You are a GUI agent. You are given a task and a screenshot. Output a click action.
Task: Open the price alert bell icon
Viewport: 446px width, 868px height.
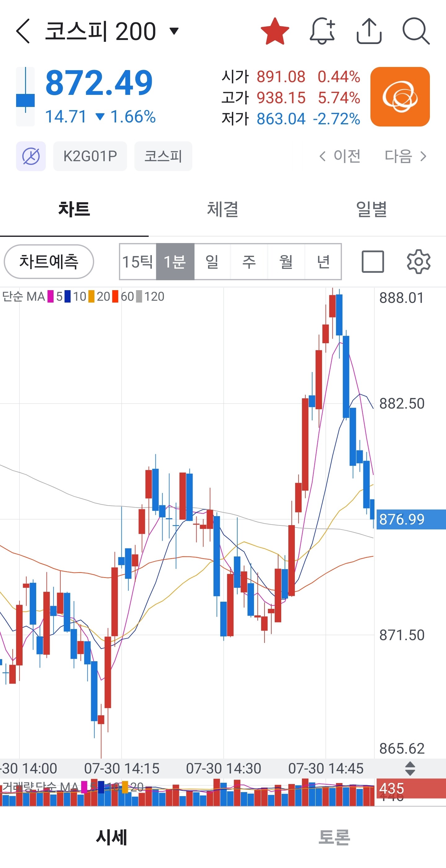coord(322,31)
